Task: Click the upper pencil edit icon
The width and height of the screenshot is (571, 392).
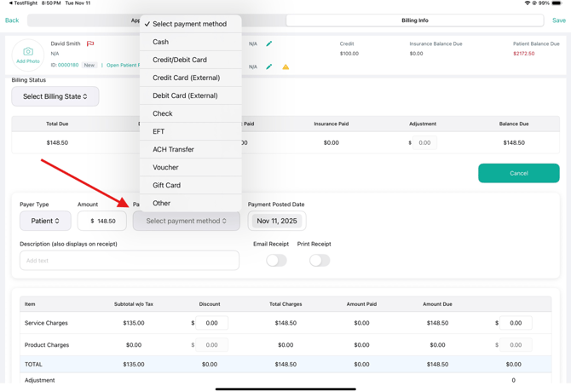Action: pyautogui.click(x=269, y=43)
